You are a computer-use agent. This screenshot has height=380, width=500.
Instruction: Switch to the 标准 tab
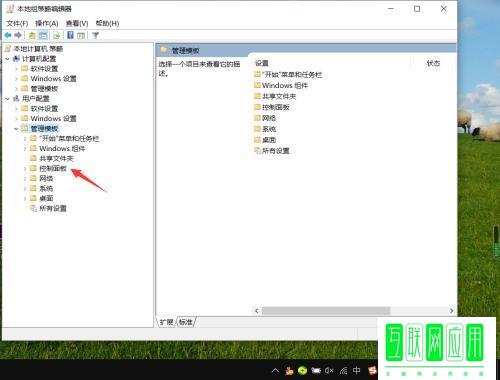click(x=186, y=322)
